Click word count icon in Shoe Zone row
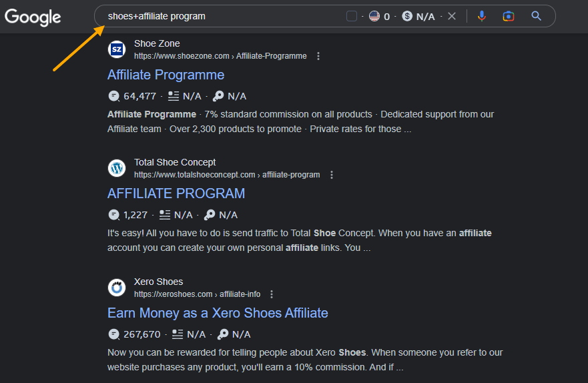Viewport: 588px width, 383px height. (174, 96)
